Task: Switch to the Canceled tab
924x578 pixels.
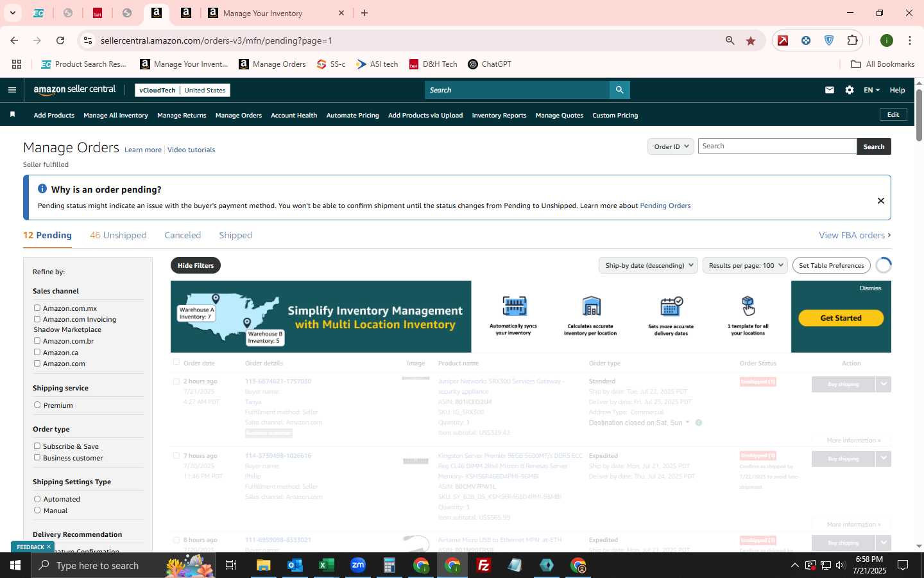Action: (x=183, y=235)
